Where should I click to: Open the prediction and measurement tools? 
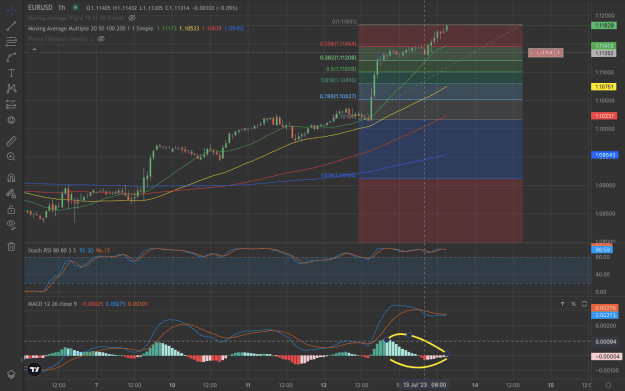[x=11, y=104]
